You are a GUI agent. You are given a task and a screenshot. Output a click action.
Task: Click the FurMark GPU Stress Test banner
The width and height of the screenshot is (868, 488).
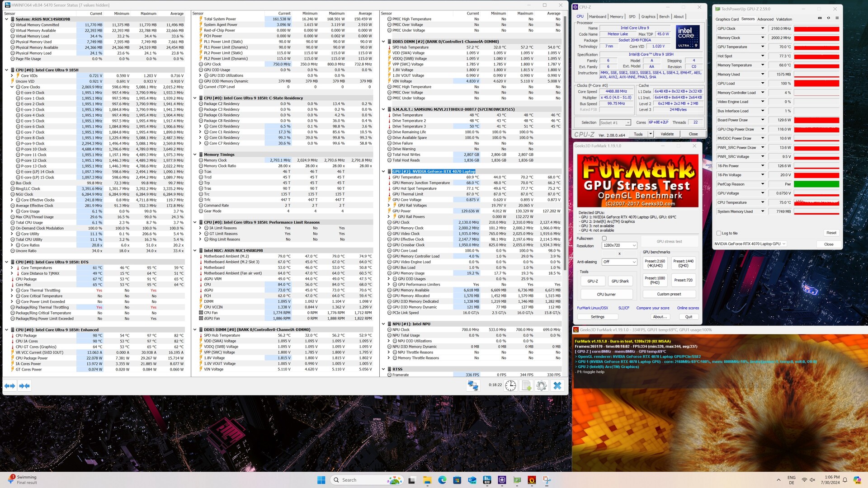pos(637,181)
